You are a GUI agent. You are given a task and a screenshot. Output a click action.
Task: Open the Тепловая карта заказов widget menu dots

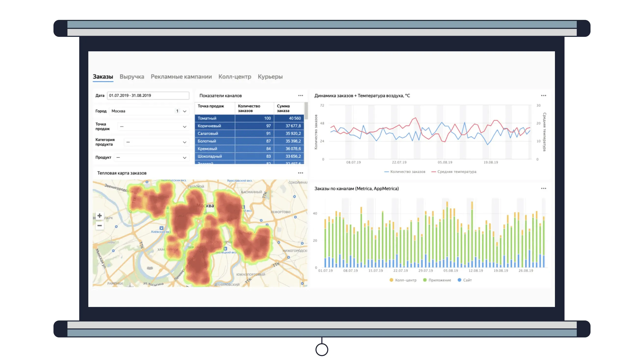click(301, 173)
